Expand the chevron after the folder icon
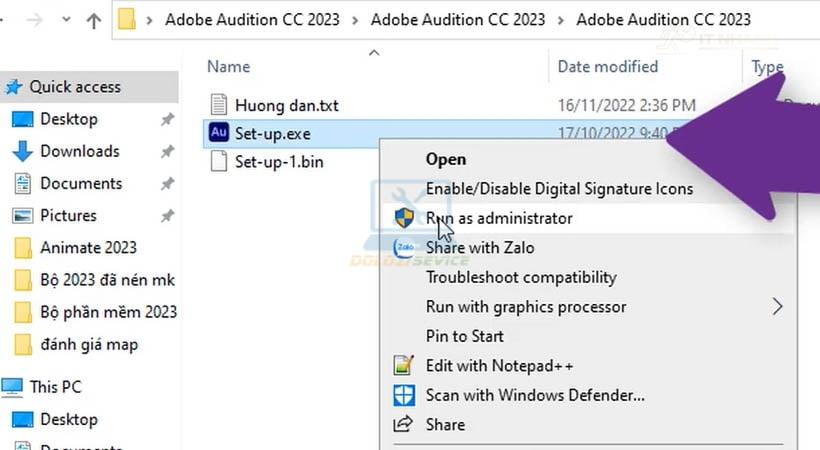This screenshot has width=820, height=450. tap(150, 21)
